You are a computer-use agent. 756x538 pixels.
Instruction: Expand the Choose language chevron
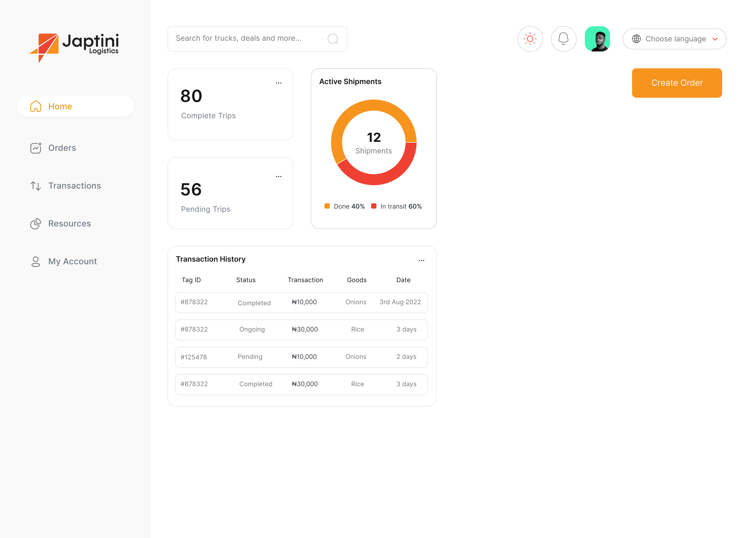click(x=715, y=39)
